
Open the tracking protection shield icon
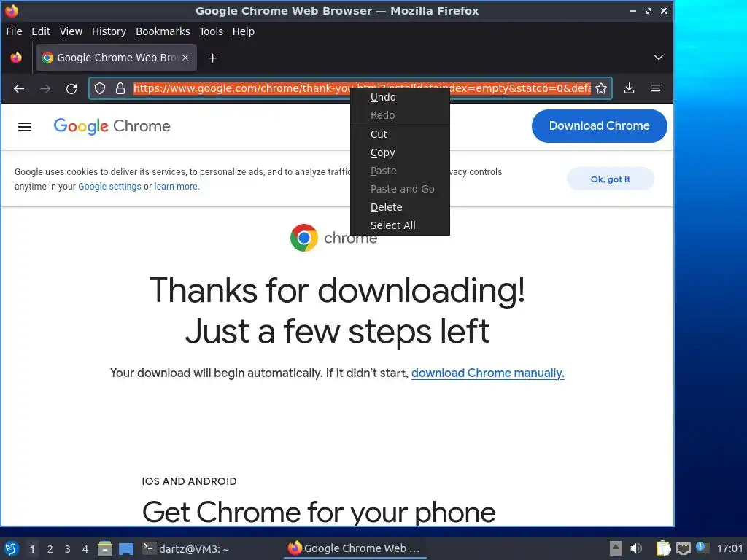pos(100,88)
